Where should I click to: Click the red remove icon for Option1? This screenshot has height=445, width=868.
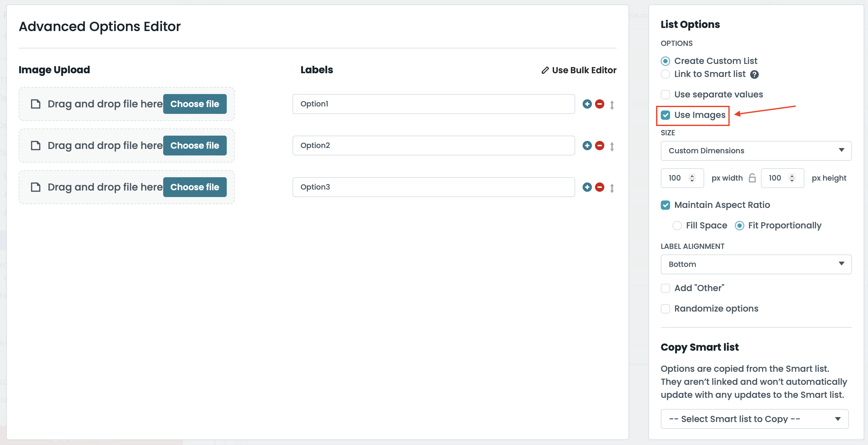[599, 104]
